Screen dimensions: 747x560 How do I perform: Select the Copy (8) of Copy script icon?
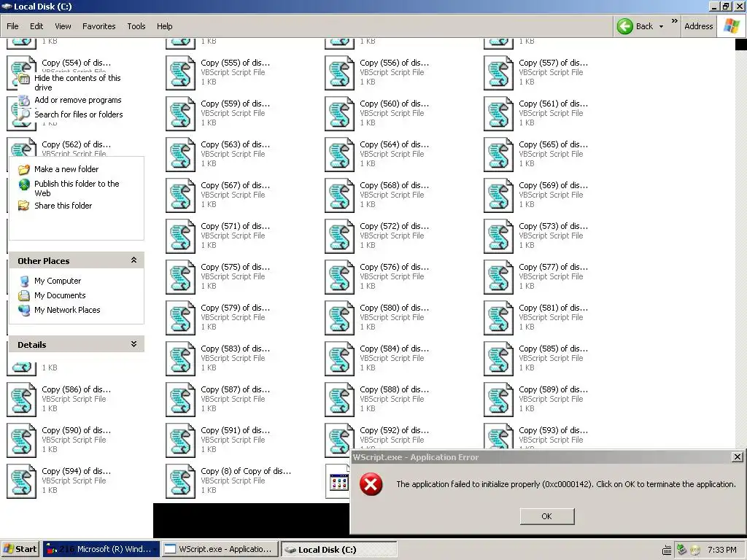181,483
